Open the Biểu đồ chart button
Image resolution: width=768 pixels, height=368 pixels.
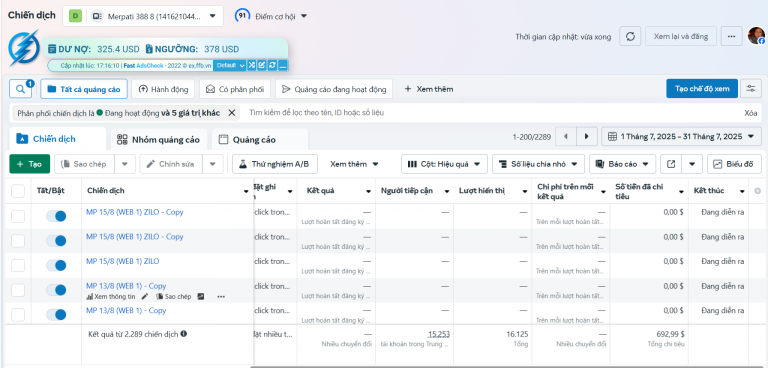tap(734, 164)
